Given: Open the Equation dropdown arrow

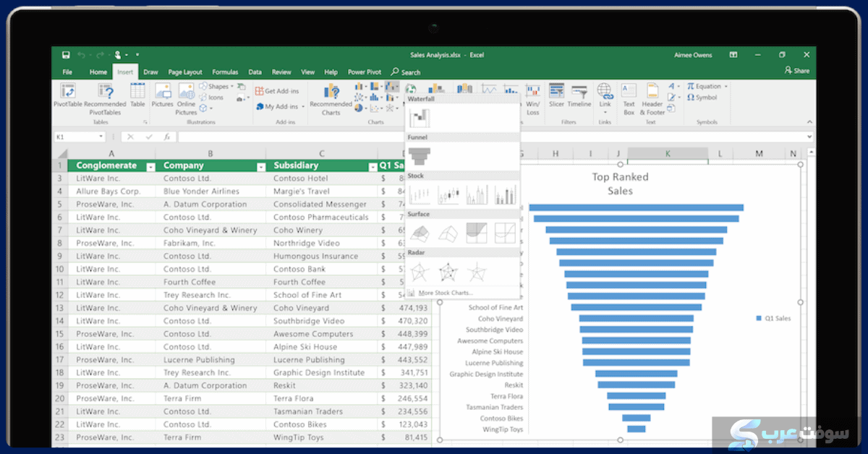Looking at the screenshot, I should [x=726, y=87].
